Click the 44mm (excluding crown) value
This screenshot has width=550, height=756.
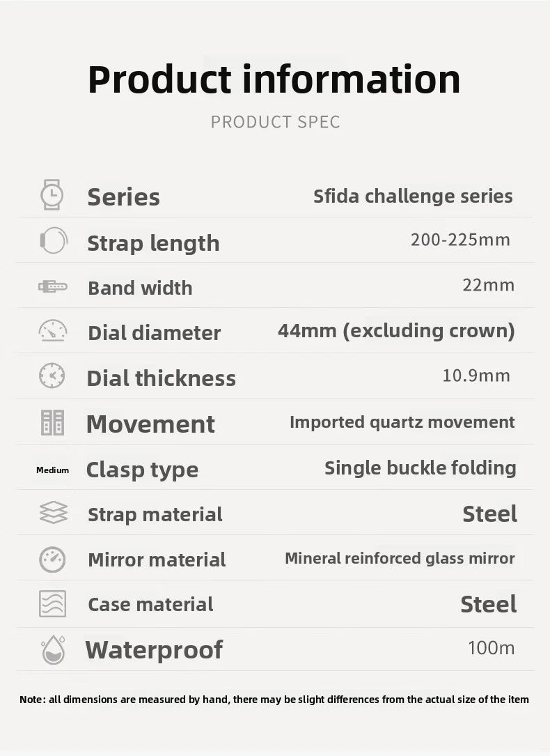point(396,330)
